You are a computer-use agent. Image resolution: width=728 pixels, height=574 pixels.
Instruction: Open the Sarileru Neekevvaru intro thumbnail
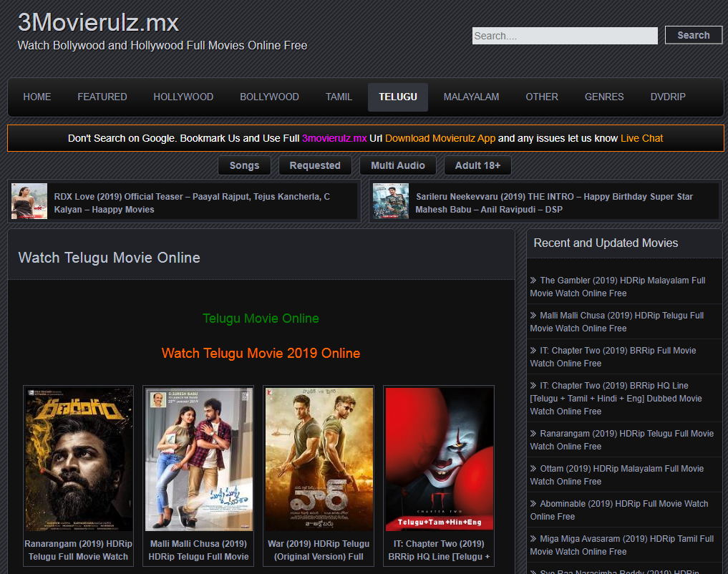[x=391, y=201]
